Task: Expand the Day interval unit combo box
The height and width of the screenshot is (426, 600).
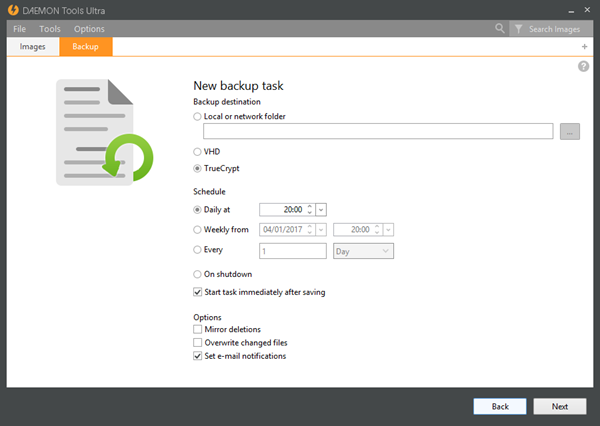Action: pyautogui.click(x=363, y=251)
